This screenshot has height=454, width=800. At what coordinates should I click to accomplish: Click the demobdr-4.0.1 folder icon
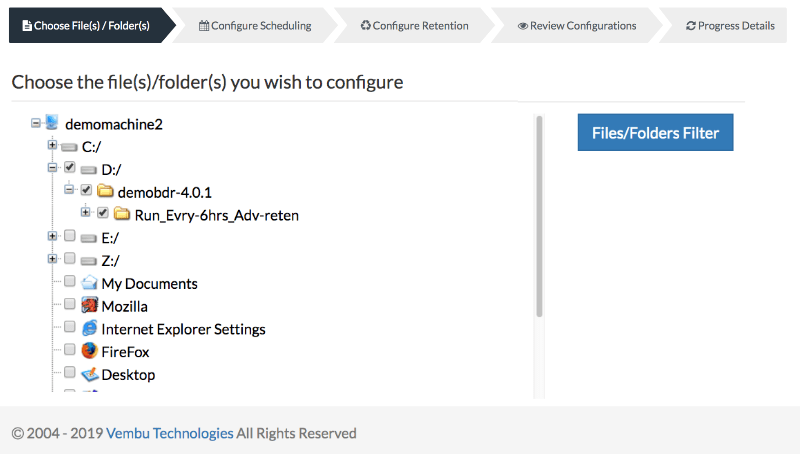[x=106, y=191]
